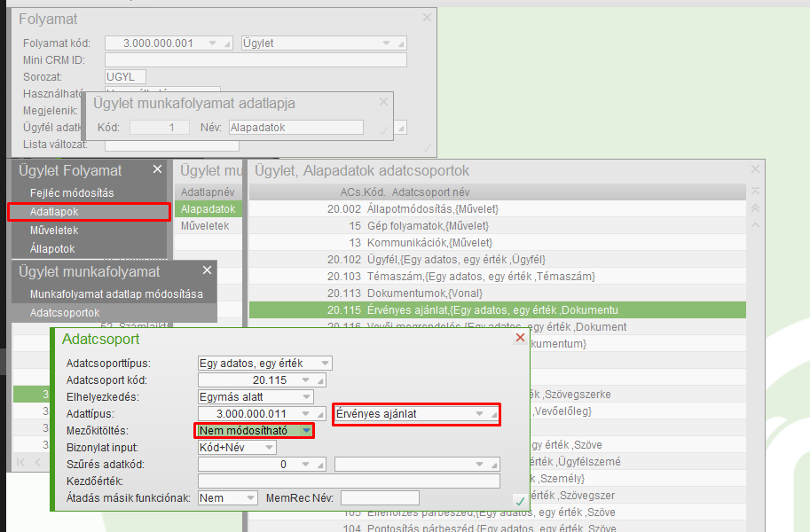Click MemRec Név input field

[x=380, y=498]
